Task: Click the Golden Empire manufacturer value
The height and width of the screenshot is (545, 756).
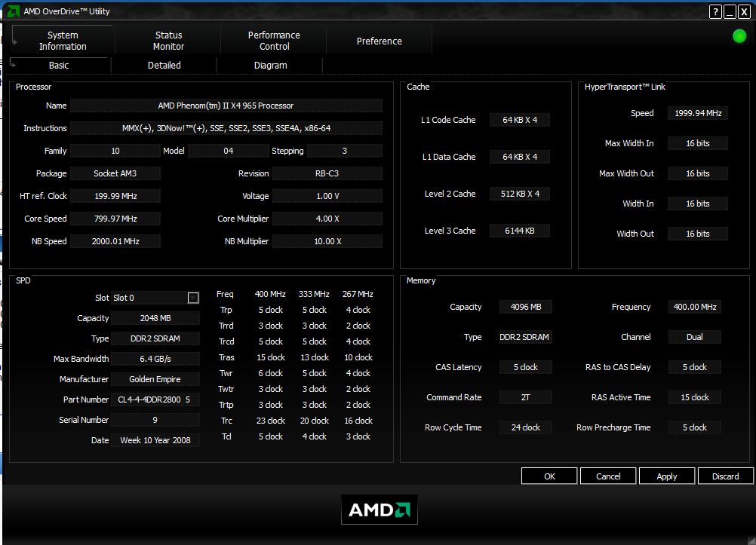Action: click(155, 379)
